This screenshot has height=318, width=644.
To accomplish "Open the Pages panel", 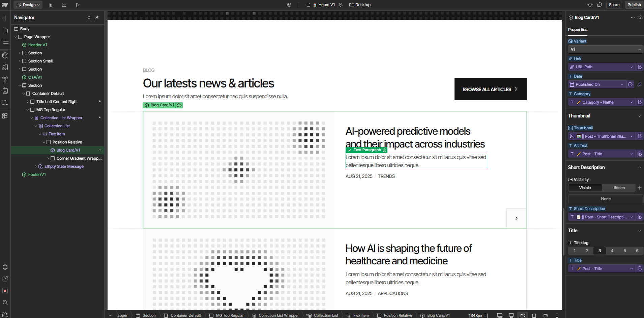I will pyautogui.click(x=5, y=30).
